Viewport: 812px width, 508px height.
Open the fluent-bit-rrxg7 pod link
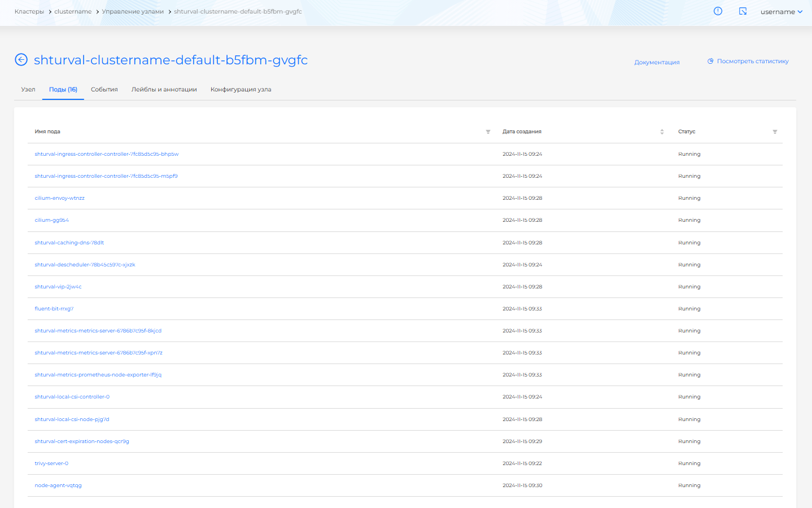(54, 309)
